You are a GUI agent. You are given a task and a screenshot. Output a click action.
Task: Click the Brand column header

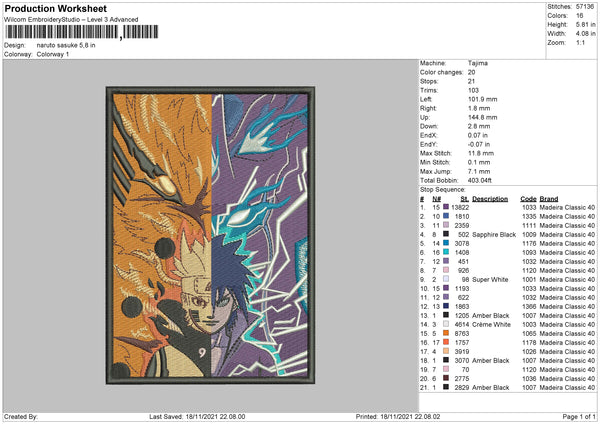(549, 199)
